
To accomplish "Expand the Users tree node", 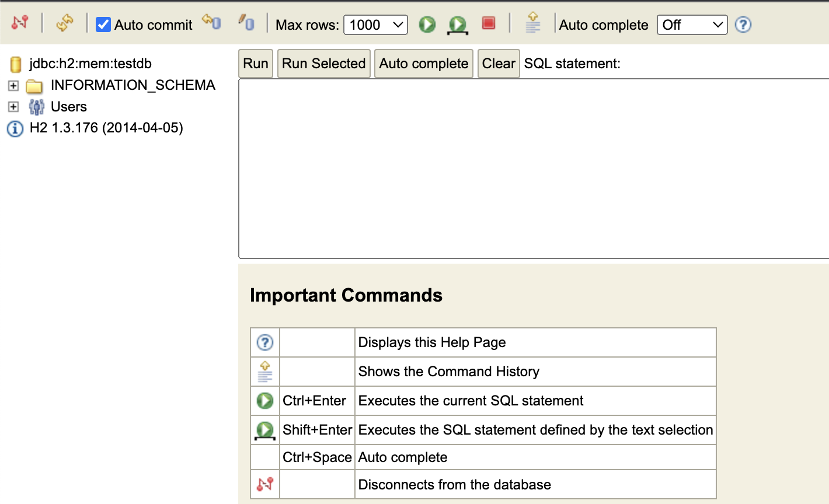I will coord(13,107).
